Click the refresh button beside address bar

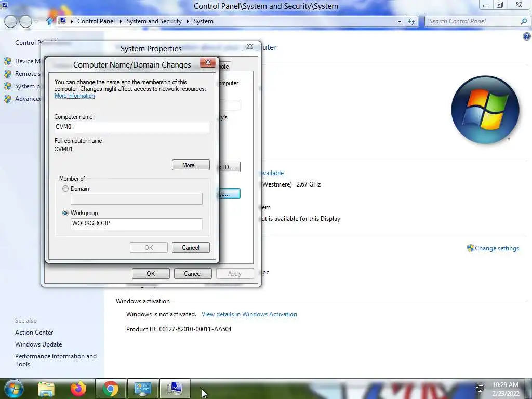coord(411,21)
